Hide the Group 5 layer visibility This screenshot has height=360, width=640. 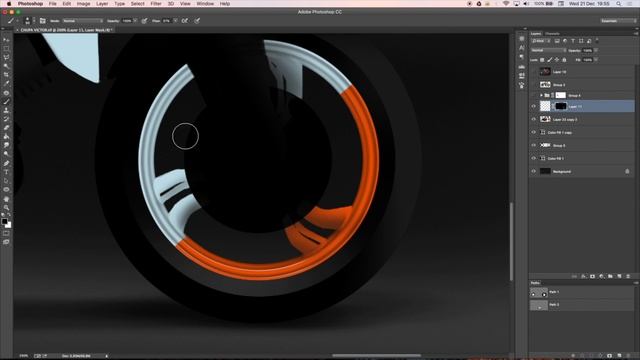tap(533, 145)
